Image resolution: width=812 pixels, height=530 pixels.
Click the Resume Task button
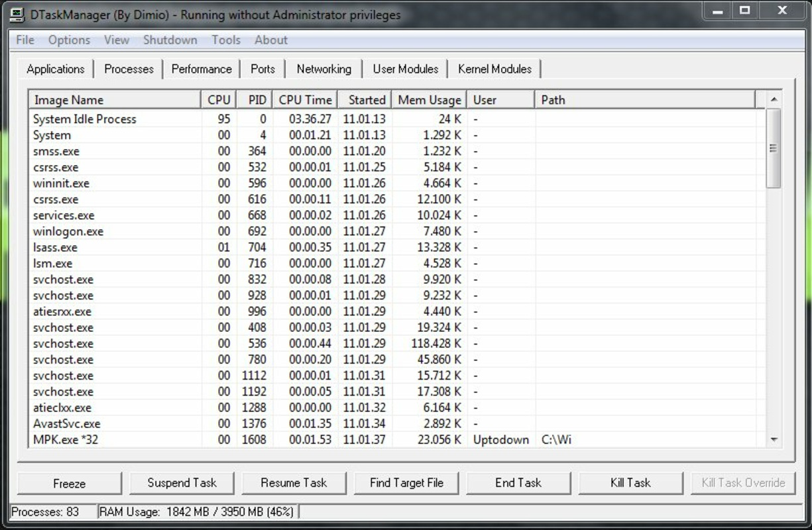tap(294, 483)
